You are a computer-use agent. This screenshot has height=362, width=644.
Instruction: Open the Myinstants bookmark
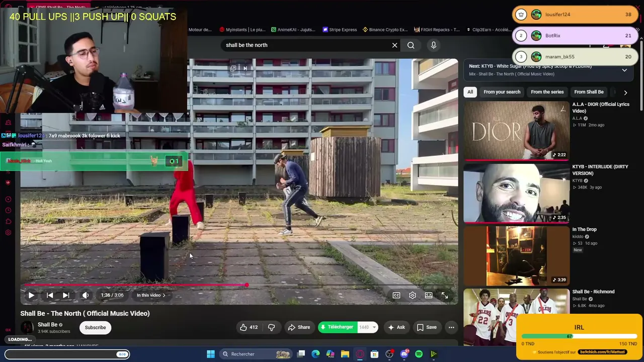pyautogui.click(x=243, y=30)
